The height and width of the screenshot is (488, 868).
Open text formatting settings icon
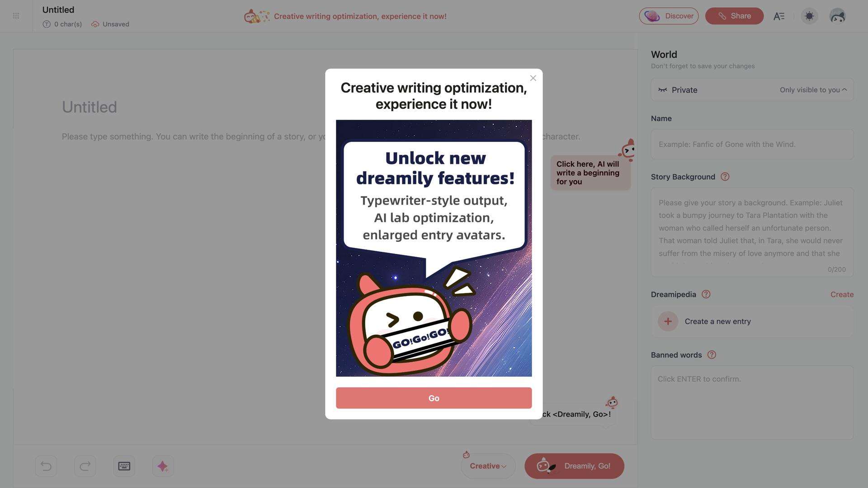(778, 16)
